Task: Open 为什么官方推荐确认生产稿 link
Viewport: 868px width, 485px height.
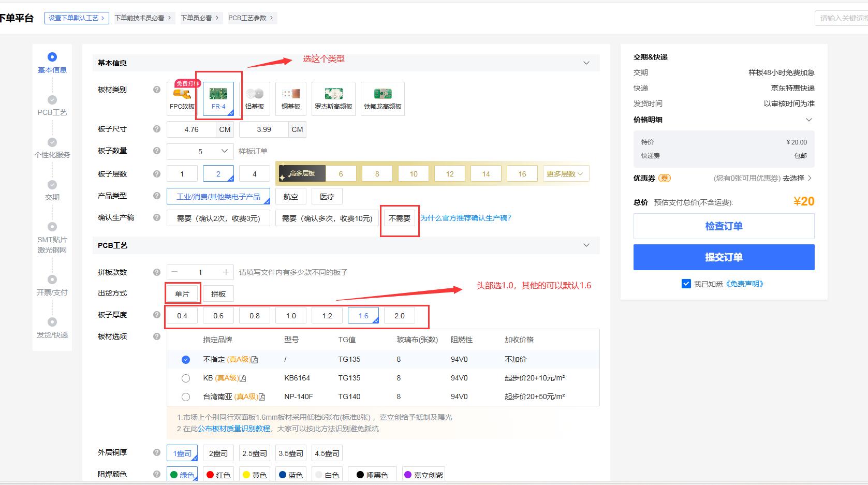Action: 465,218
